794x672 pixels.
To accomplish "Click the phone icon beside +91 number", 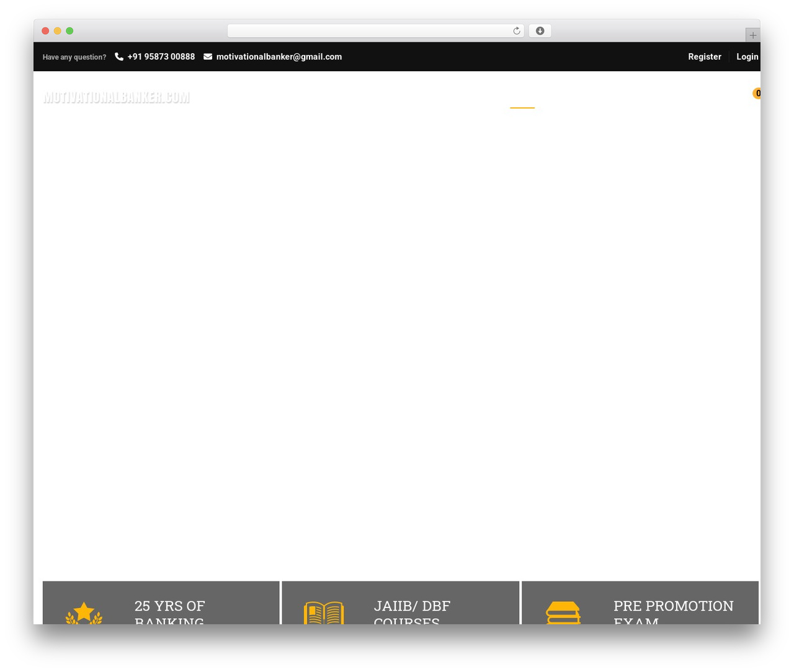I will click(x=119, y=56).
